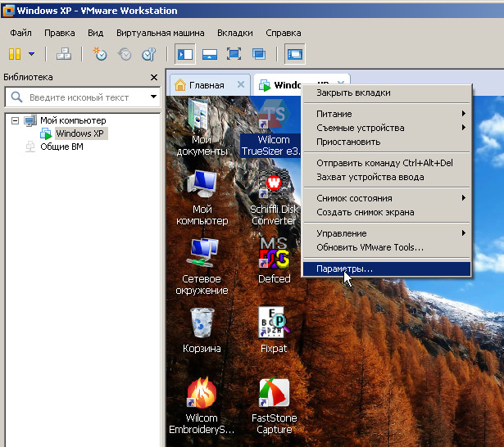Viewport: 504px width, 447px height.
Task: Click the revert to snapshot toolbar icon
Action: [125, 54]
